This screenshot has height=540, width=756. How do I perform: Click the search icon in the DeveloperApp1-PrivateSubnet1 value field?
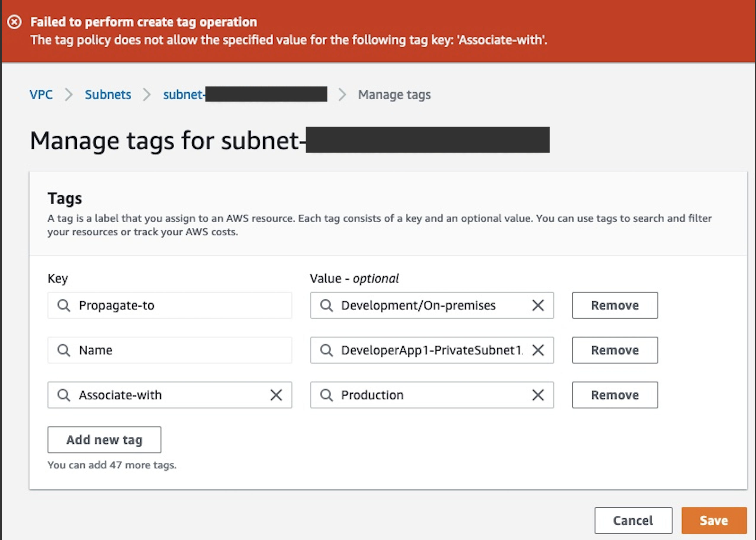point(327,350)
